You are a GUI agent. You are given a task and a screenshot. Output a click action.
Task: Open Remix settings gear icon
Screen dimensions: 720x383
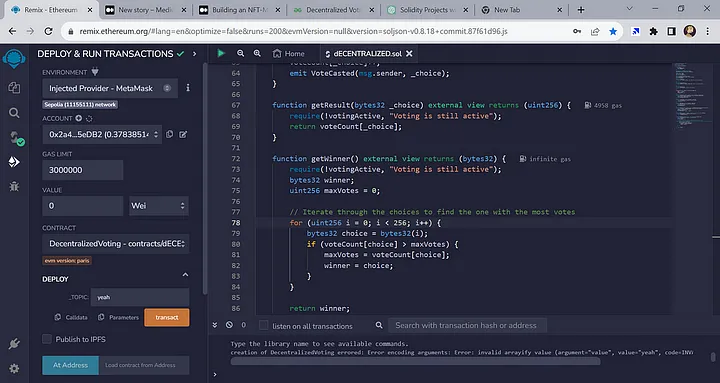(14, 368)
